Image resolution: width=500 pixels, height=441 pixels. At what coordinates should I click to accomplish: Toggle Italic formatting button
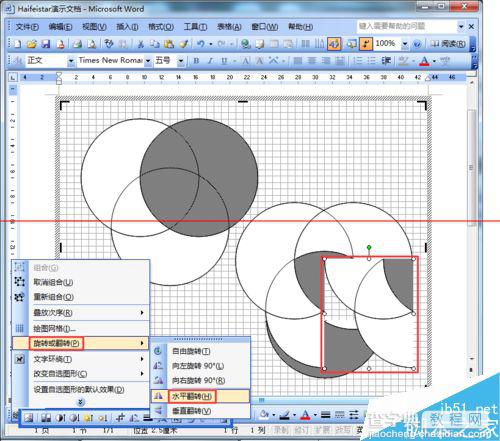(x=210, y=61)
